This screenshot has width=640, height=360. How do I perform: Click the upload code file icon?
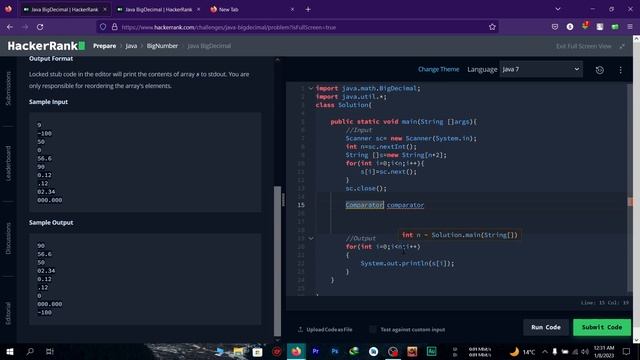click(x=300, y=329)
